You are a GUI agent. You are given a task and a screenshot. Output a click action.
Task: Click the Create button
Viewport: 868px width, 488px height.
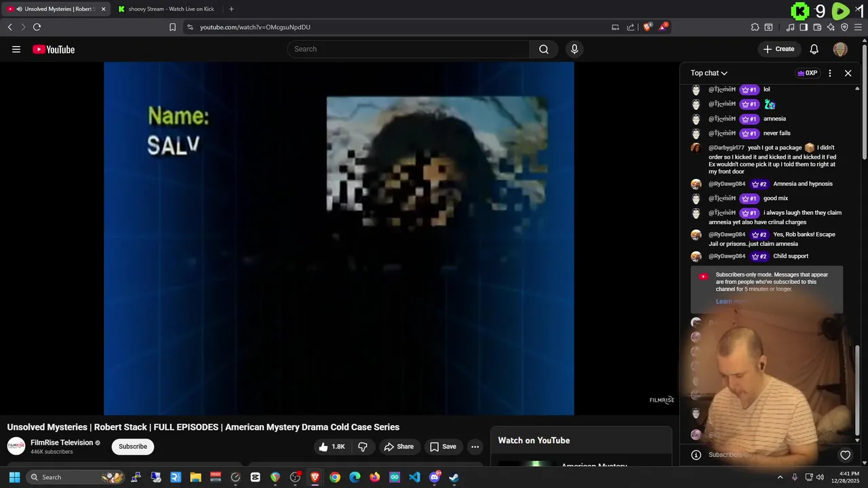pyautogui.click(x=778, y=49)
